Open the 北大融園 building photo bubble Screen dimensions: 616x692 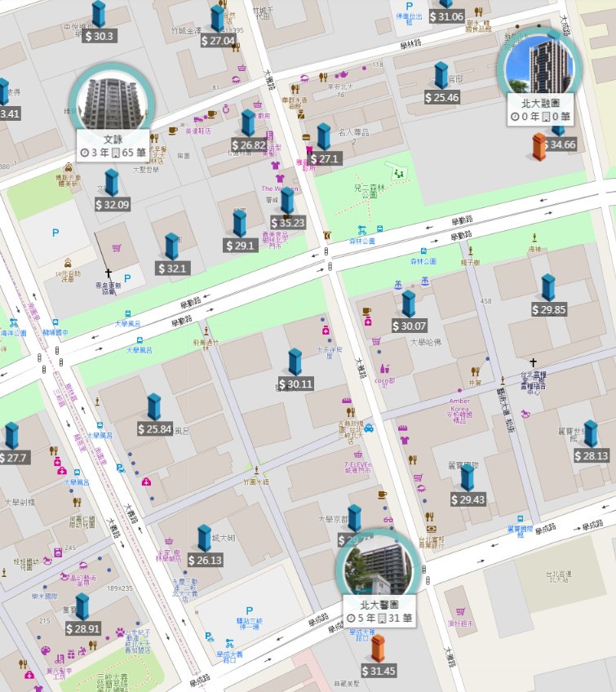pos(539,66)
